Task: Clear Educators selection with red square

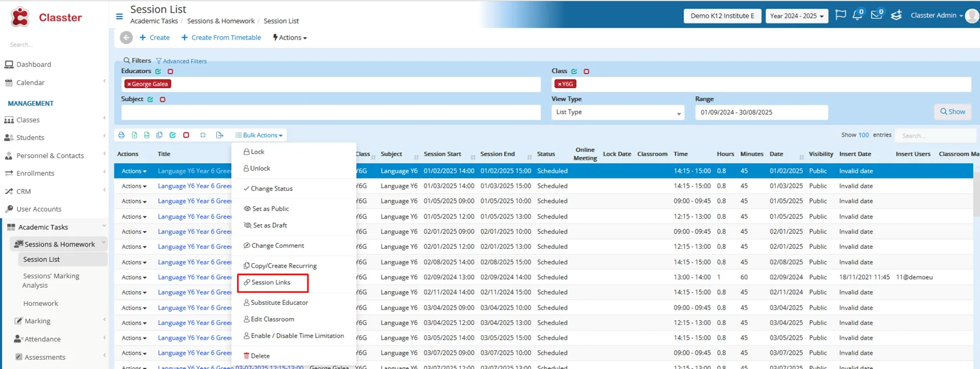Action: click(x=171, y=72)
